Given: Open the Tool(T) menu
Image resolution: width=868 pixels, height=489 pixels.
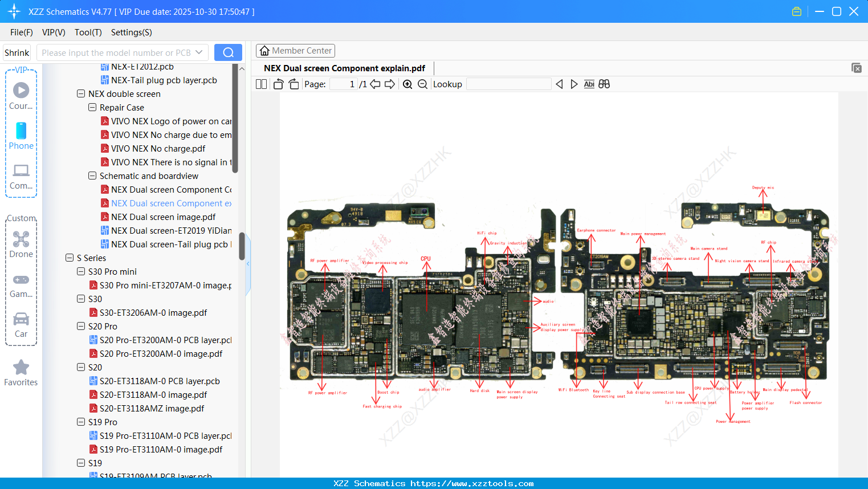Looking at the screenshot, I should pyautogui.click(x=88, y=32).
